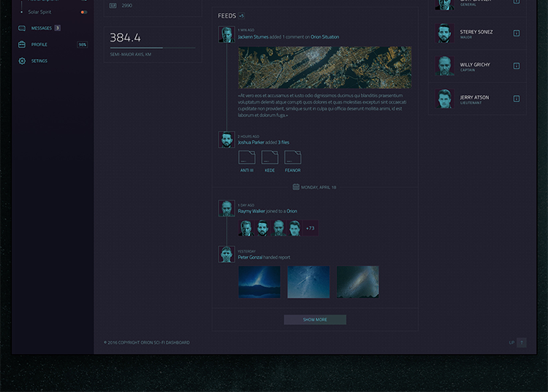The width and height of the screenshot is (548, 392).
Task: Click the Semi-Major Axis progress bar
Action: pyautogui.click(x=152, y=48)
